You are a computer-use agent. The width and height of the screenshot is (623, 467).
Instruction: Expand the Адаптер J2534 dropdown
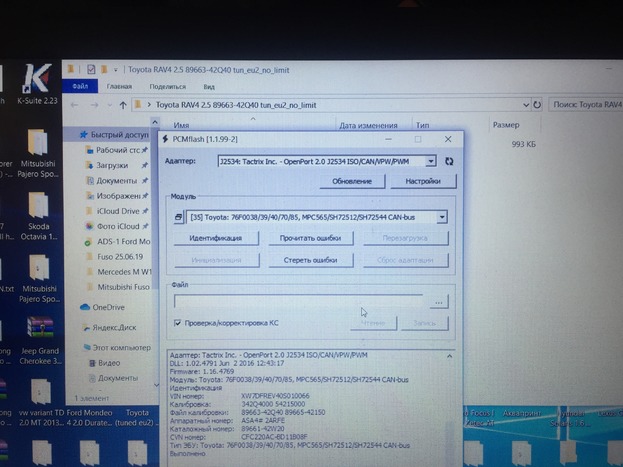[x=430, y=161]
